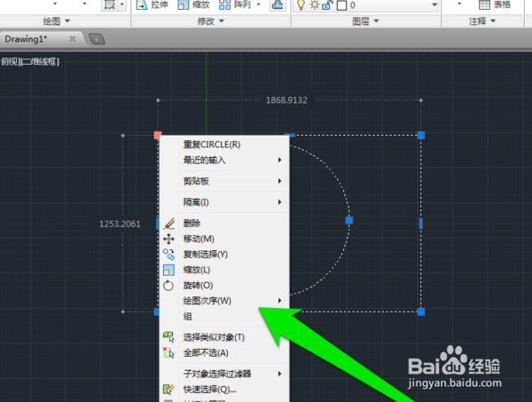
Task: Click the rotate icon beside 旋转(O)
Action: 168,286
